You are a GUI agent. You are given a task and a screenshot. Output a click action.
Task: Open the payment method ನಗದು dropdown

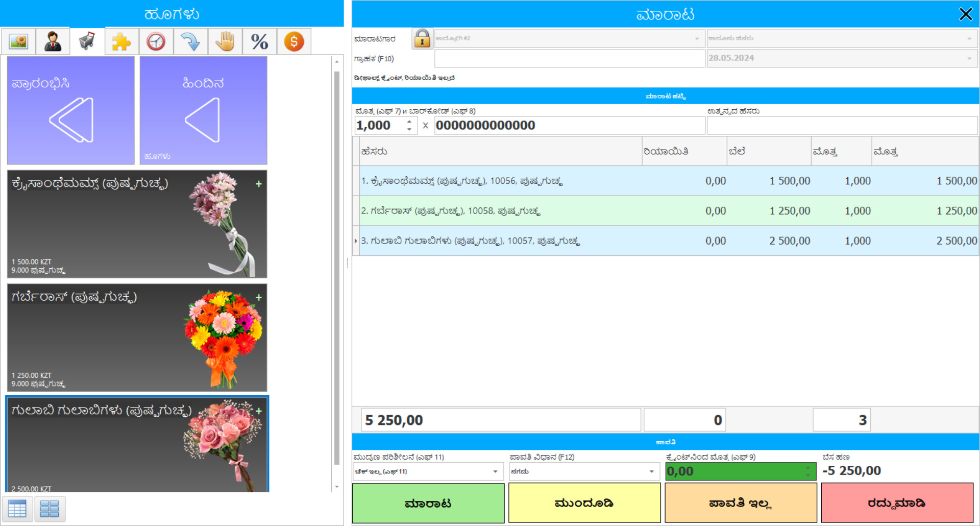point(584,471)
